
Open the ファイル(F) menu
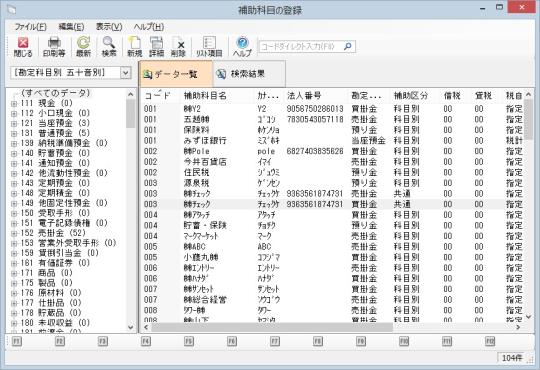tap(30, 27)
